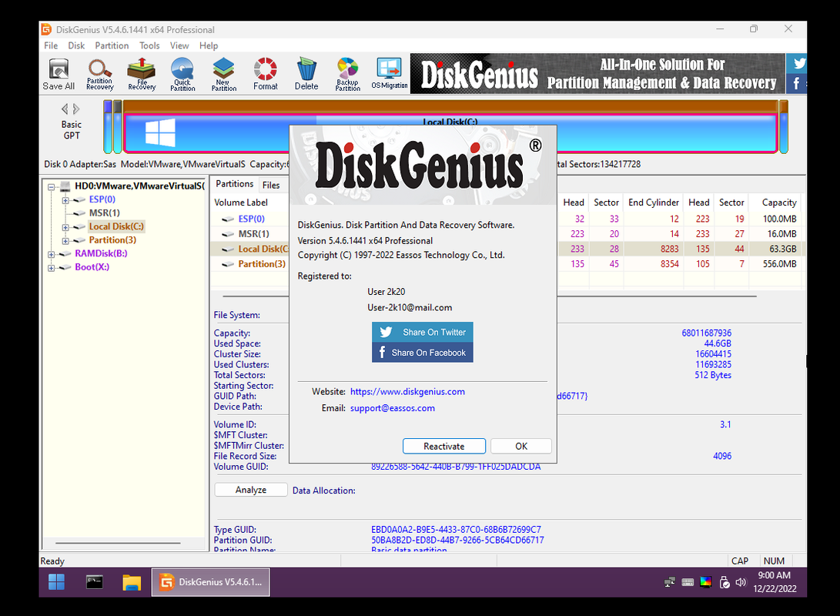Click the End Cylinder column header

point(654,203)
